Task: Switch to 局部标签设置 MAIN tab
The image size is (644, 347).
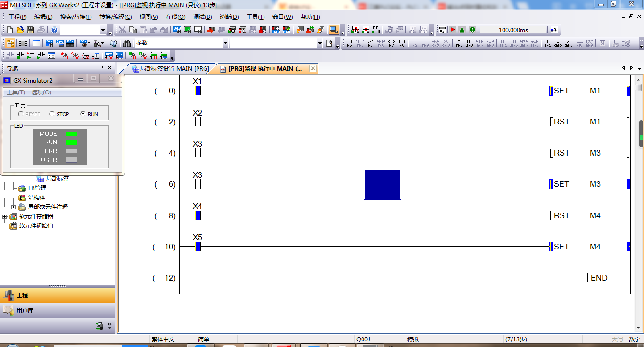Action: click(x=170, y=69)
